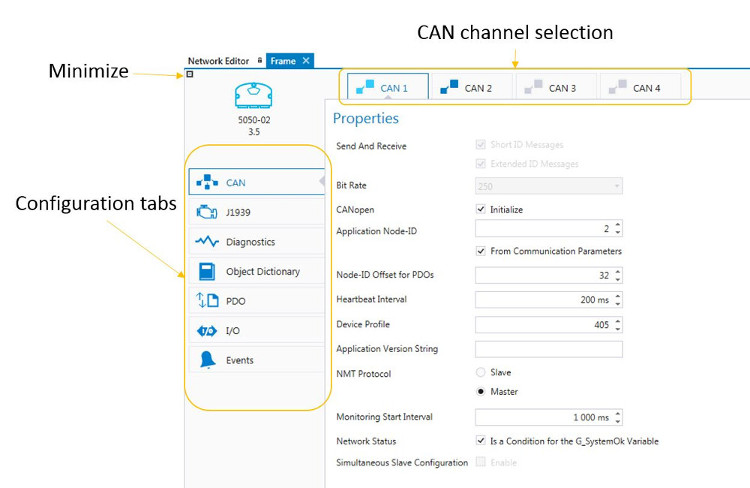The width and height of the screenshot is (750, 488).
Task: Open the CAN 4 channel tab
Action: click(640, 87)
